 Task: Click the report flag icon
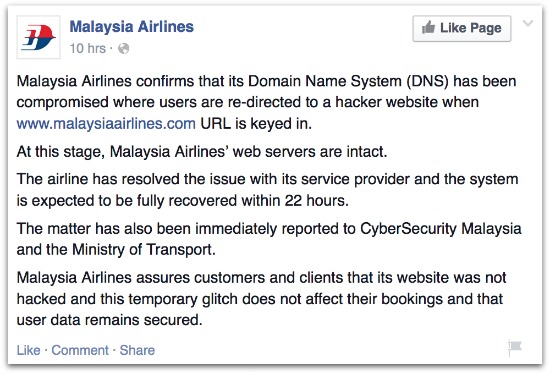[x=515, y=348]
